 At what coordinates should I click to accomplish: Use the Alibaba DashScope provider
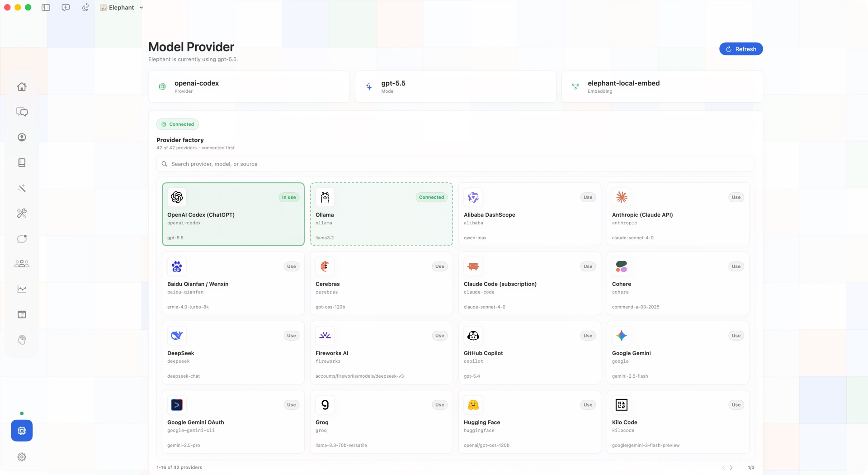588,197
